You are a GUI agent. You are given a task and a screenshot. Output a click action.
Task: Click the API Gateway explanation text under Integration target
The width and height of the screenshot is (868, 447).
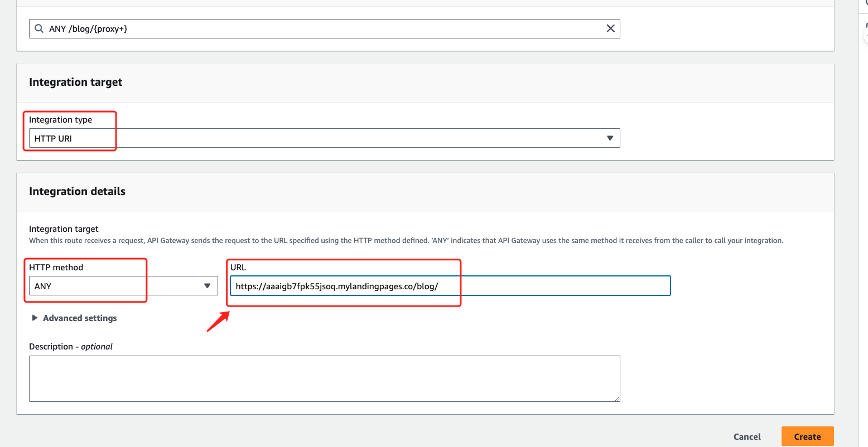click(x=406, y=241)
